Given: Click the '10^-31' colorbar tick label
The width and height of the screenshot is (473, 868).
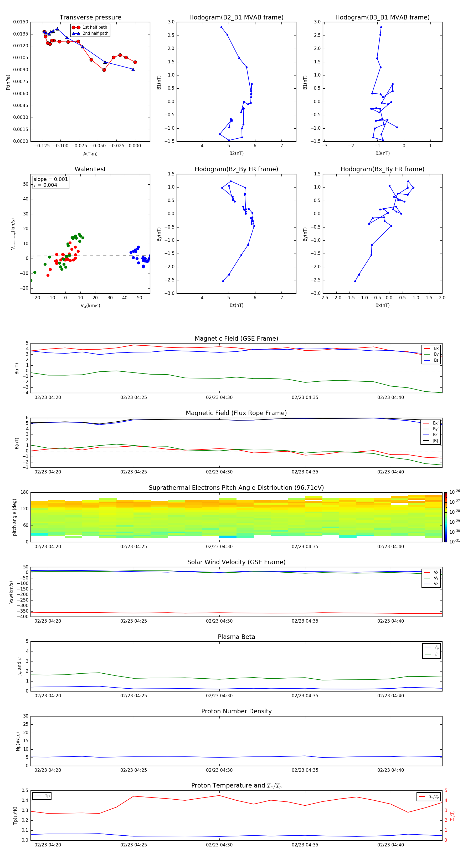Looking at the screenshot, I should (455, 542).
